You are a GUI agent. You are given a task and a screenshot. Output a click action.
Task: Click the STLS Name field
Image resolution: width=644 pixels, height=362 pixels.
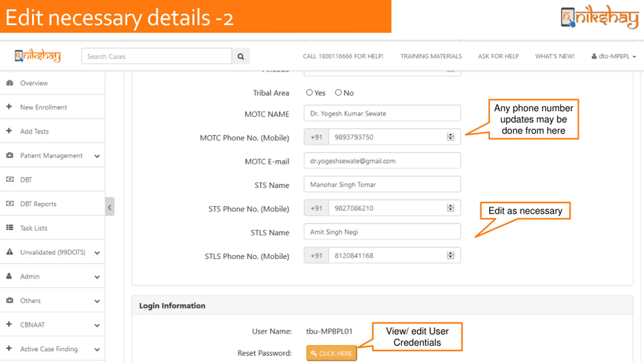[x=382, y=232]
